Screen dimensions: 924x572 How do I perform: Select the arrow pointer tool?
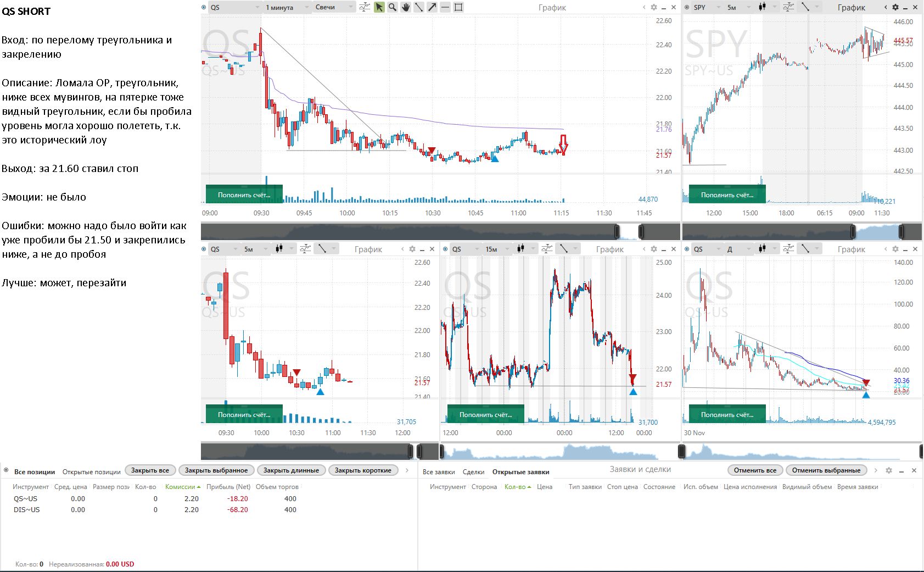[x=379, y=7]
